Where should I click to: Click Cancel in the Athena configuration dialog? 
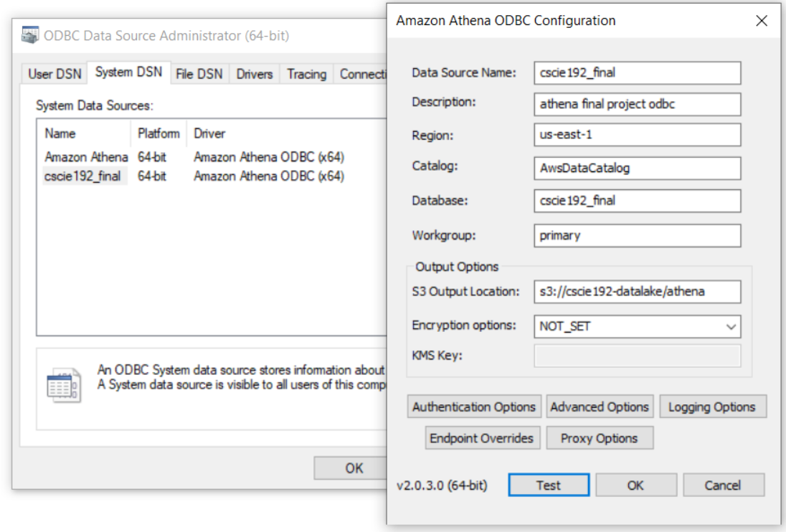(723, 485)
